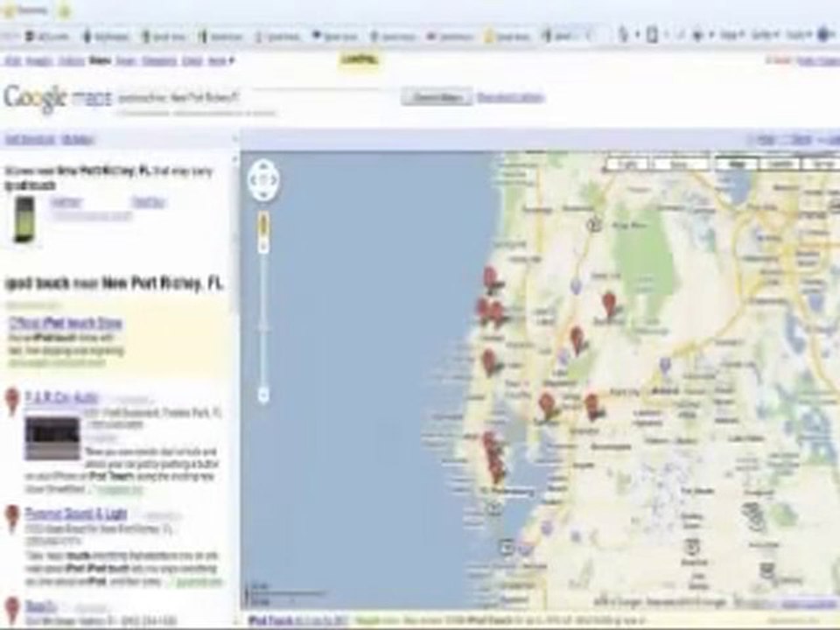This screenshot has width=840, height=630.
Task: Open the Get Directions link
Action: pos(30,140)
